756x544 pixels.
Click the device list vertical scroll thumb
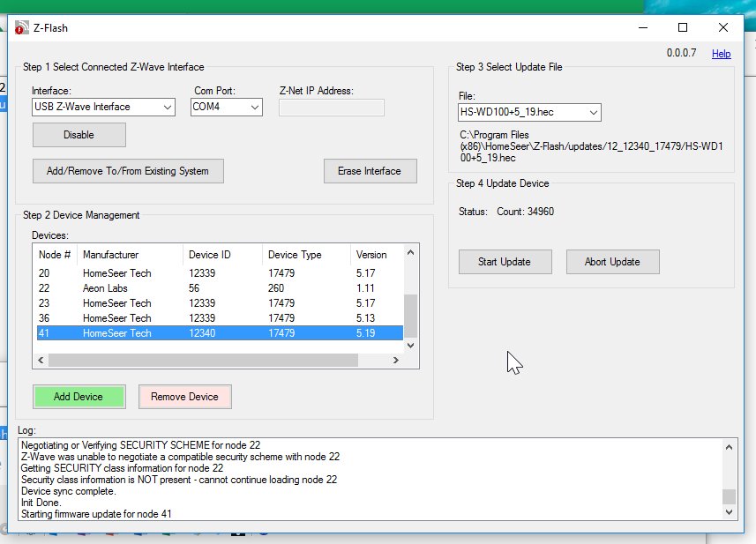(411, 316)
